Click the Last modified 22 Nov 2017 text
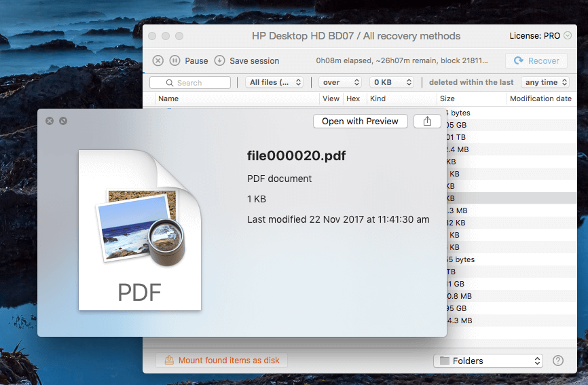This screenshot has height=385, width=588. click(338, 219)
